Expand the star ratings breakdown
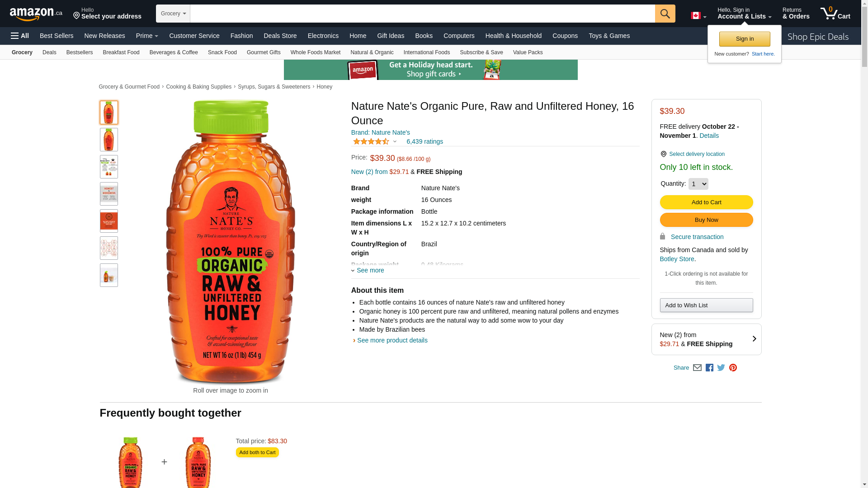This screenshot has height=488, width=868. 395,141
